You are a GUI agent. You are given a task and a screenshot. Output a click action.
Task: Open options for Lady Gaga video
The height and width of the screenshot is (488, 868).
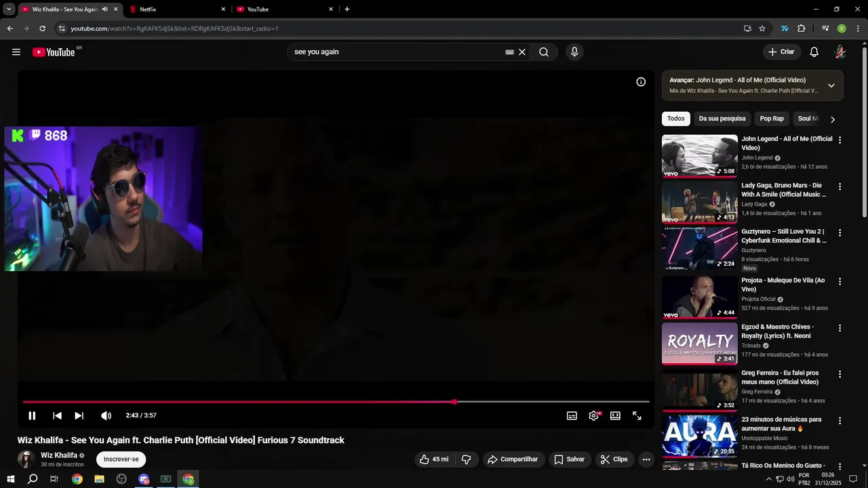click(x=840, y=186)
